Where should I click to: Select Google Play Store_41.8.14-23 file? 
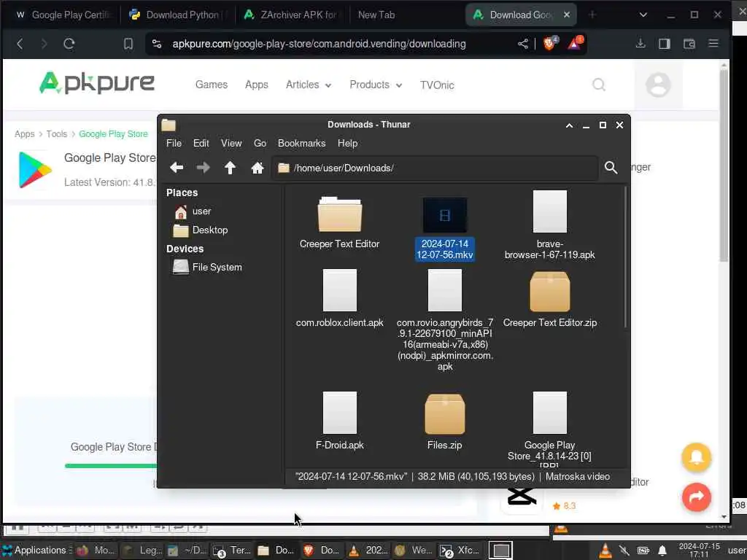(x=550, y=429)
